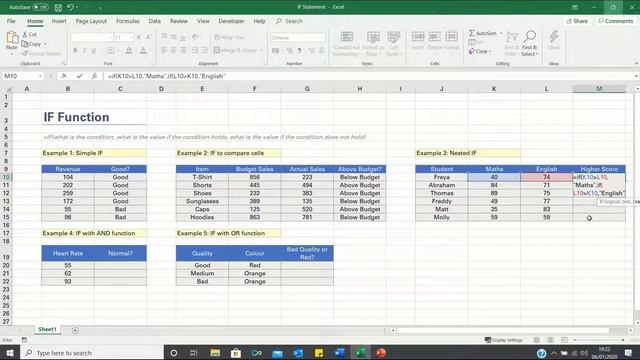Toggle Bold formatting
Viewport: 640px width, 360px height.
(x=75, y=51)
